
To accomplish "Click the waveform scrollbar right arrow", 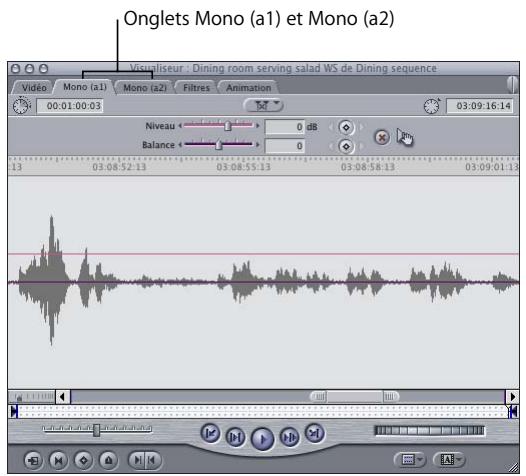I will tap(512, 397).
